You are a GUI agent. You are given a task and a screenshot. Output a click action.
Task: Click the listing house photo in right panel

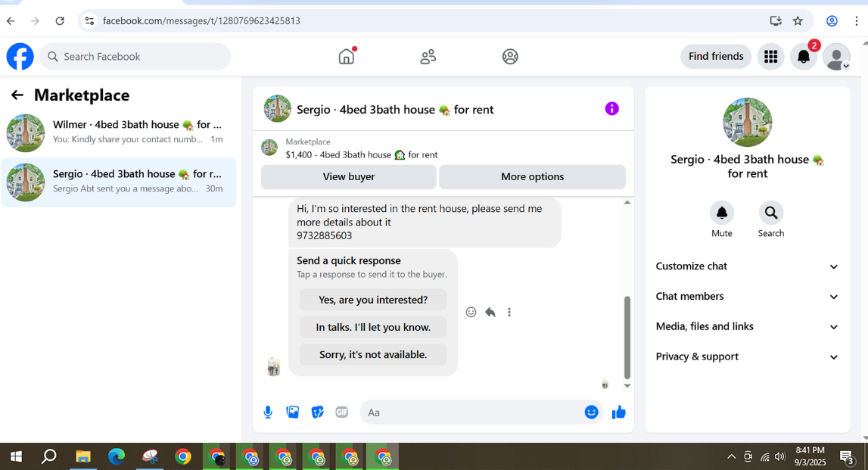pos(748,123)
